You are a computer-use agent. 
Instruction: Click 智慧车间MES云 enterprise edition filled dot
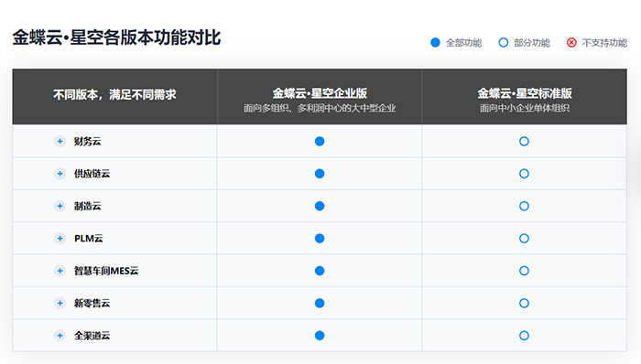pos(320,271)
